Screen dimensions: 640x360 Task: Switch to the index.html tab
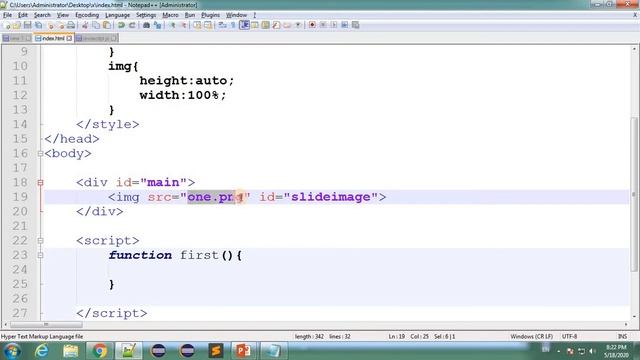[53, 38]
